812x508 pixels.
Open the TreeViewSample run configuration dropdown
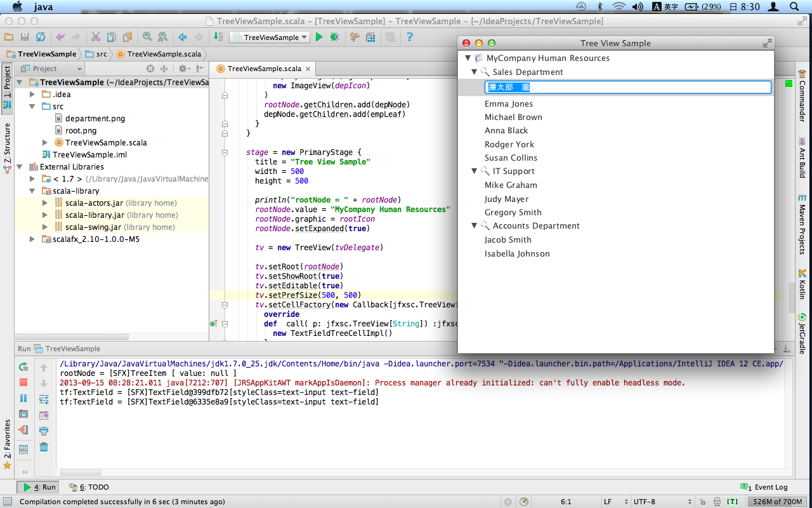[x=270, y=37]
